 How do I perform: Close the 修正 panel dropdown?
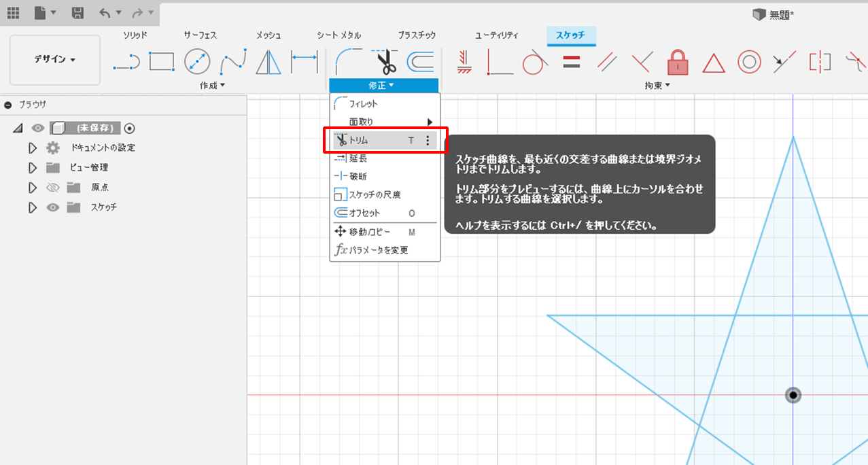click(x=383, y=85)
